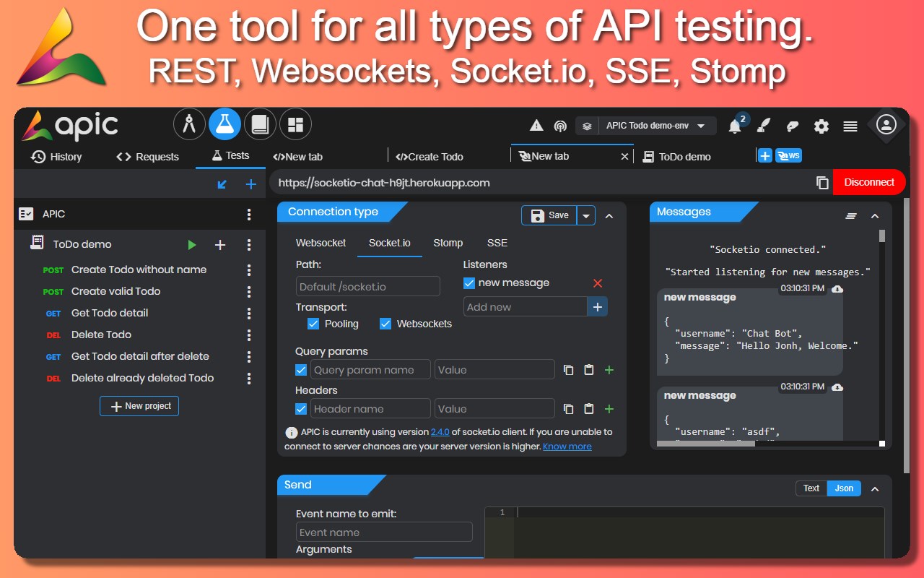
Task: Open user account avatar
Action: click(886, 124)
